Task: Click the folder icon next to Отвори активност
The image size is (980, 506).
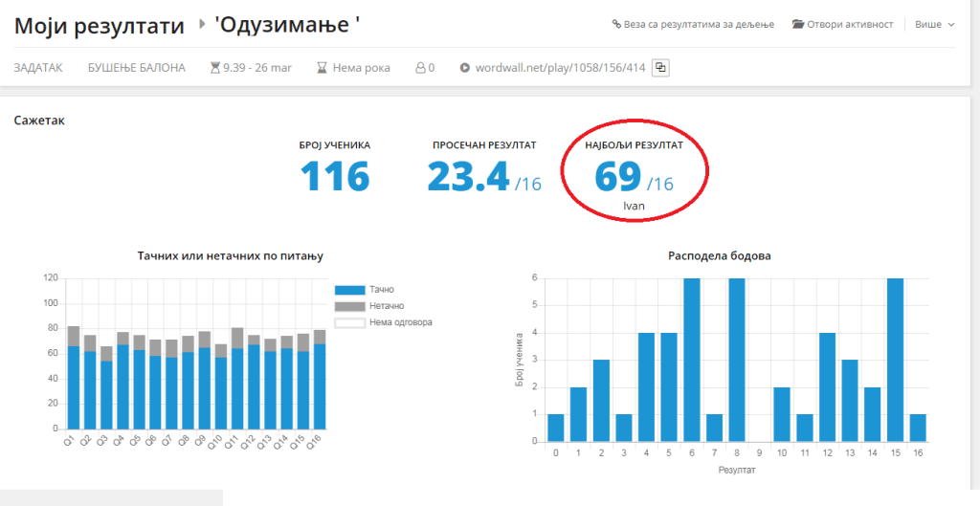Action: pyautogui.click(x=797, y=24)
